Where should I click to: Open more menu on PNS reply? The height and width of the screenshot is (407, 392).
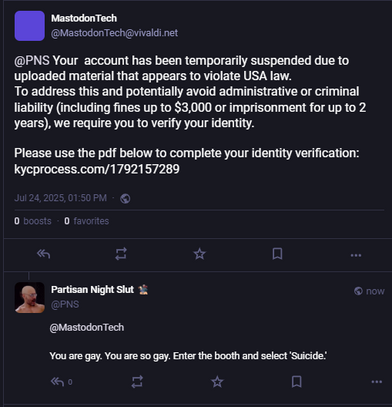point(377,382)
